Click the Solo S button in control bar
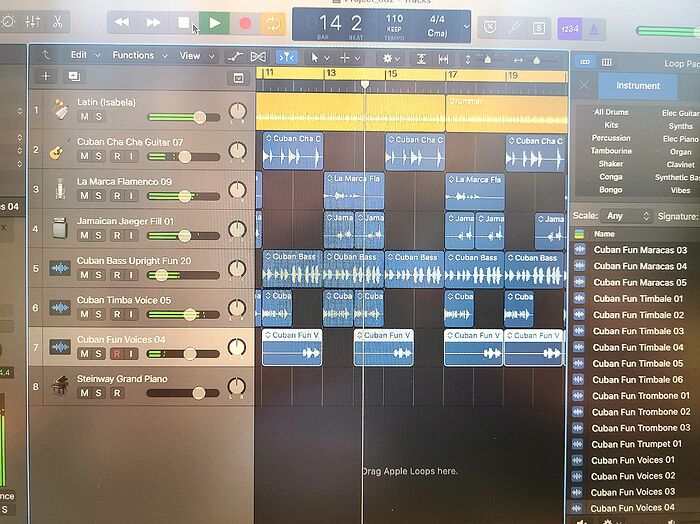 [x=539, y=29]
